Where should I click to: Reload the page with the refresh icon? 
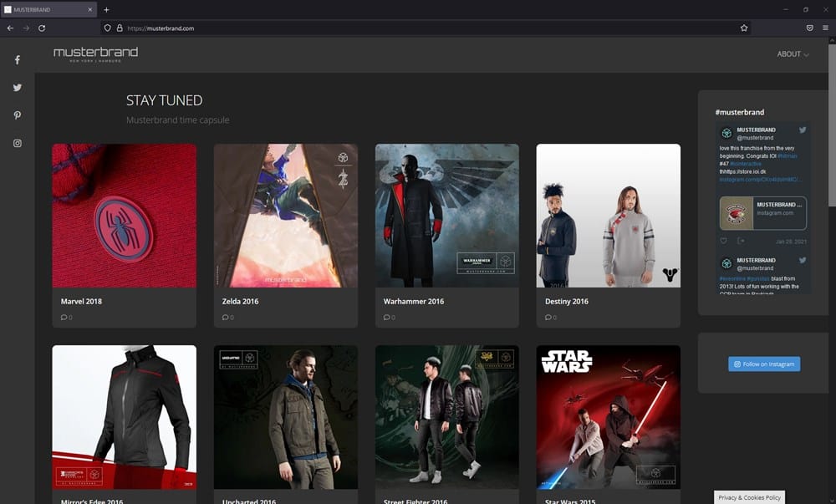[x=42, y=28]
